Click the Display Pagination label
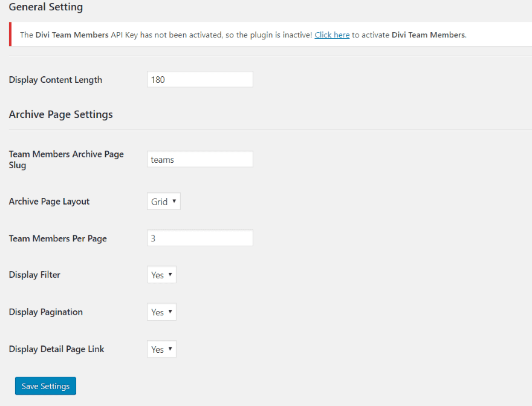The image size is (532, 406). point(45,312)
